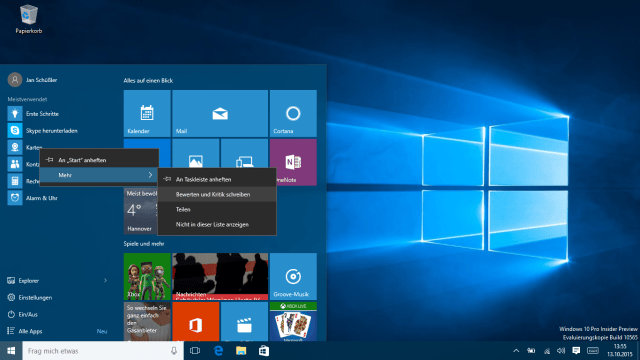
Task: Open the Kalender tile
Action: pyautogui.click(x=147, y=113)
